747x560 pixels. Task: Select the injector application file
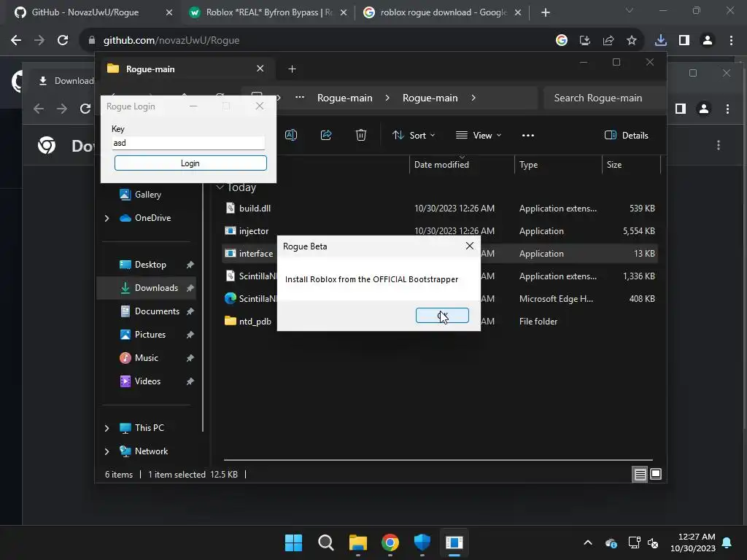click(254, 231)
